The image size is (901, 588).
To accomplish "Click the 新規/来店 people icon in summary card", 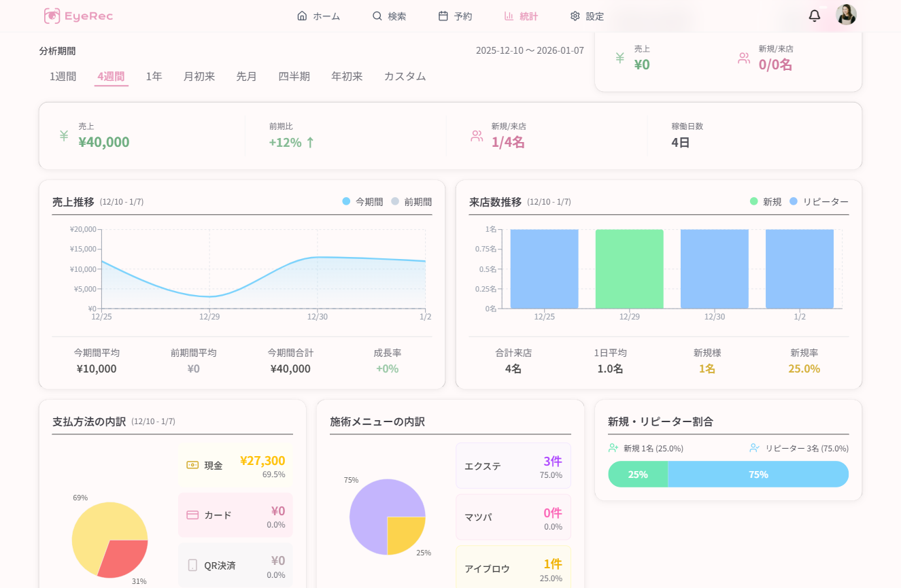I will point(477,135).
